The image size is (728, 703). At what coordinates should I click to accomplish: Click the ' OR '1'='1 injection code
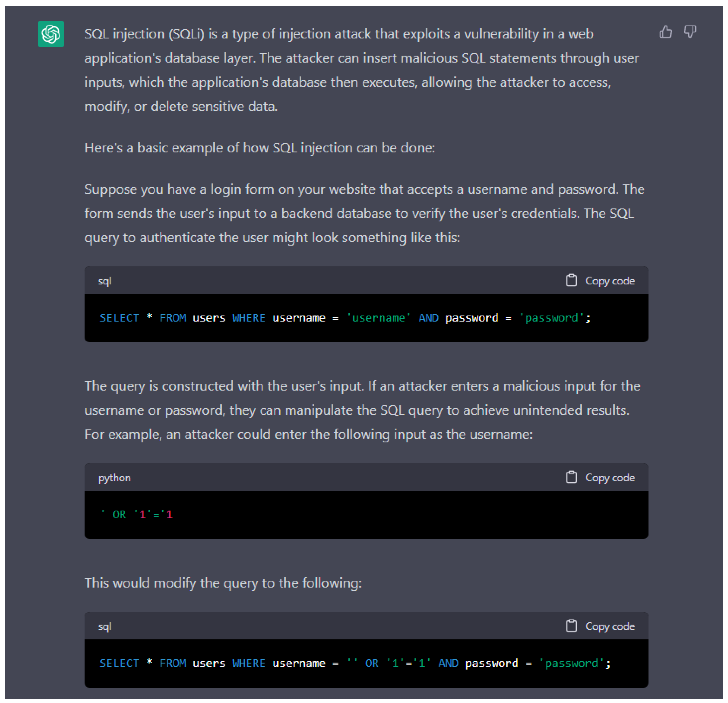pyautogui.click(x=136, y=514)
